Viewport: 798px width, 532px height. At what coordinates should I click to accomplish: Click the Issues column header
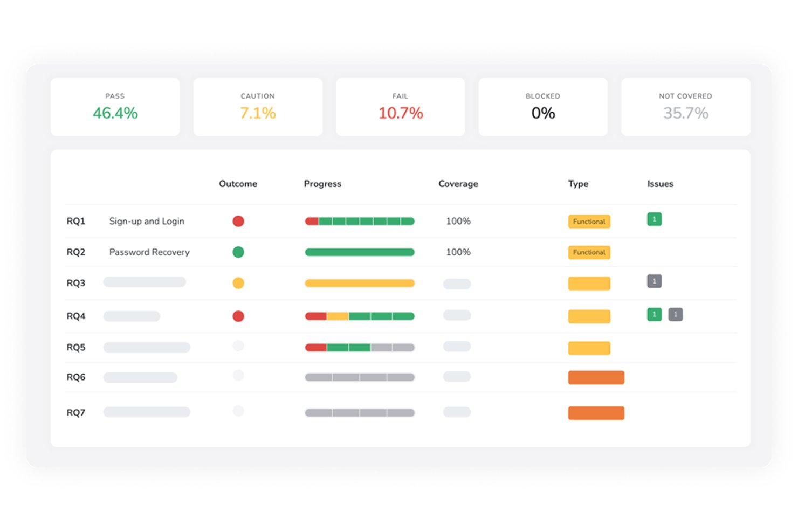tap(660, 184)
